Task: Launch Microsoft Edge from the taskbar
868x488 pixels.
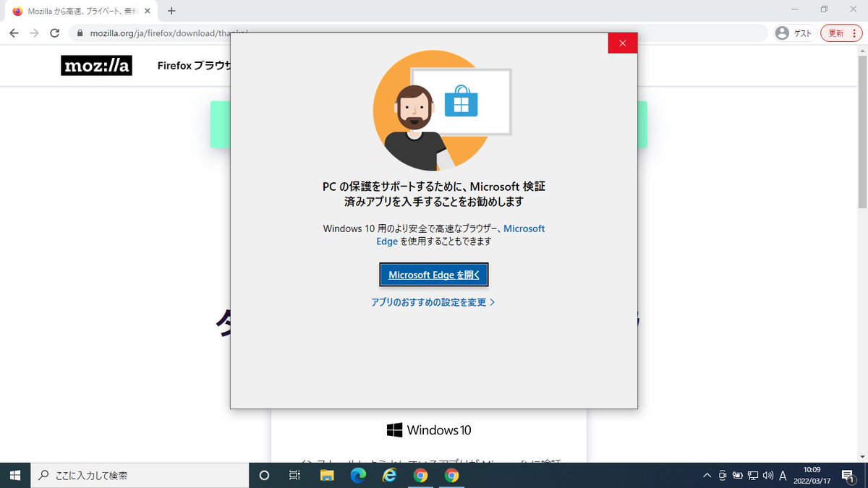Action: pyautogui.click(x=358, y=475)
